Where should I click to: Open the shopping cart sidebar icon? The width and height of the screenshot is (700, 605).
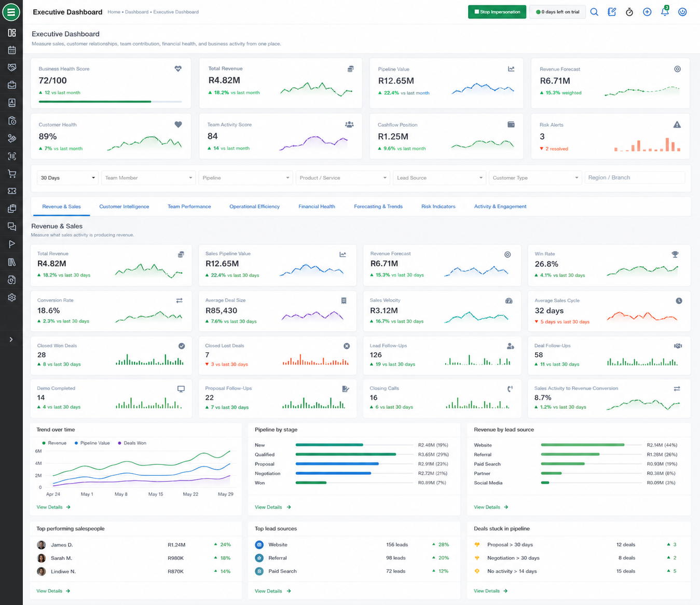coord(11,174)
